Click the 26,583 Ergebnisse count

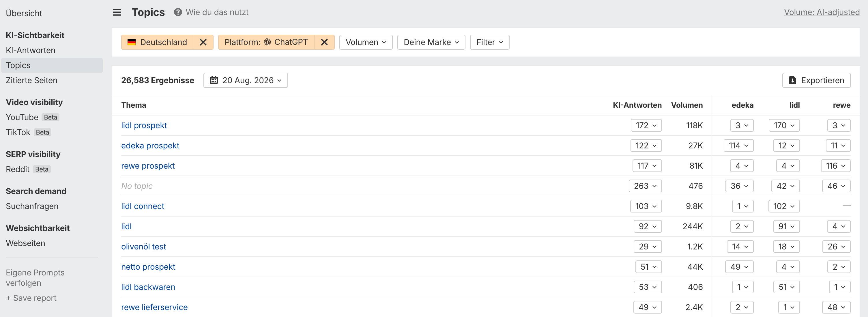point(158,81)
